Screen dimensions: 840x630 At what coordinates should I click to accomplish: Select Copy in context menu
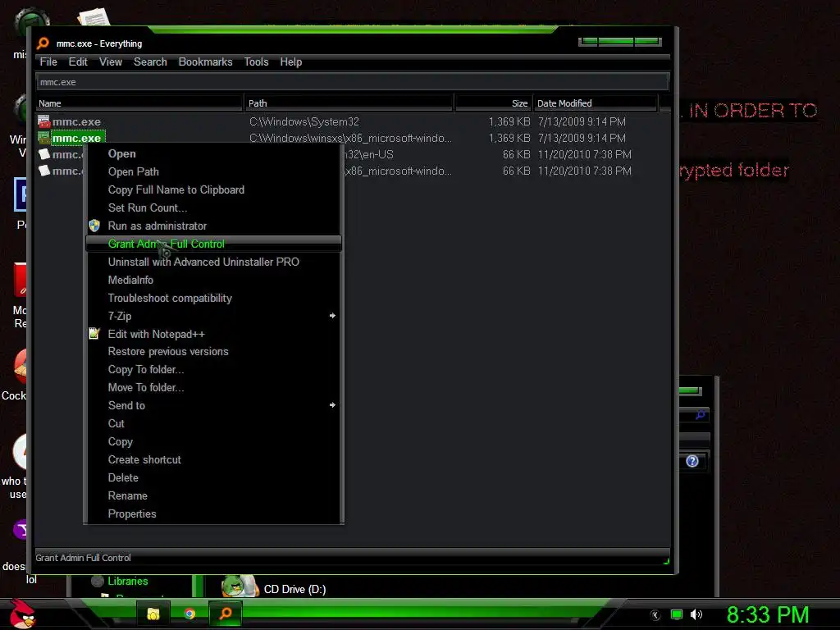(x=213, y=441)
